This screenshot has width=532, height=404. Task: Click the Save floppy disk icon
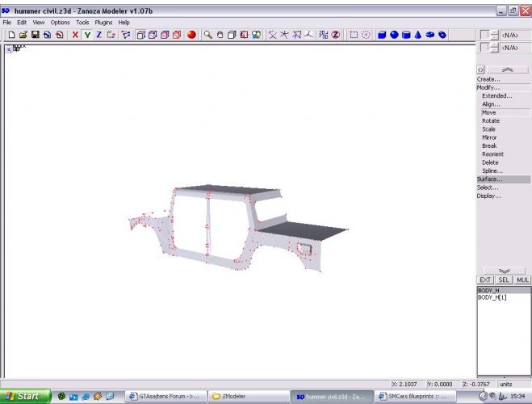tap(36, 35)
